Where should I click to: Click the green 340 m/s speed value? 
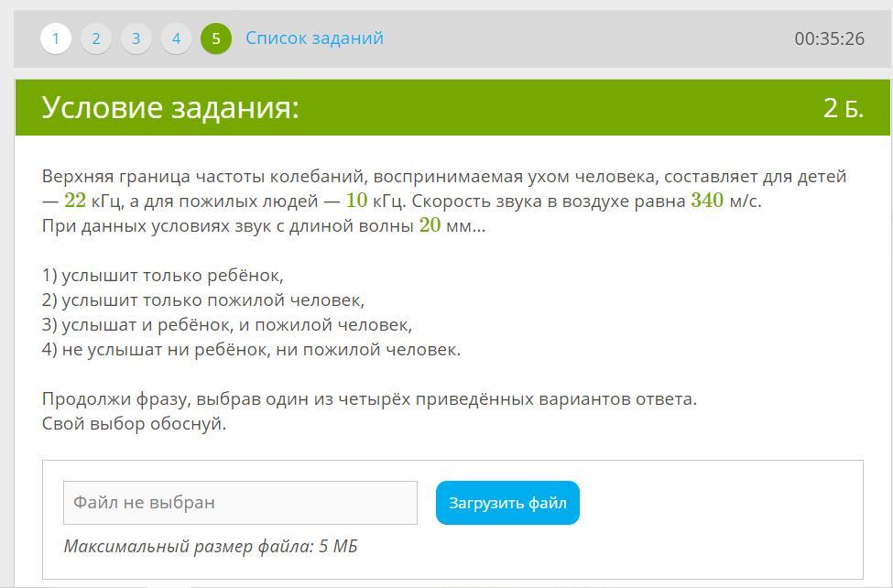[707, 201]
